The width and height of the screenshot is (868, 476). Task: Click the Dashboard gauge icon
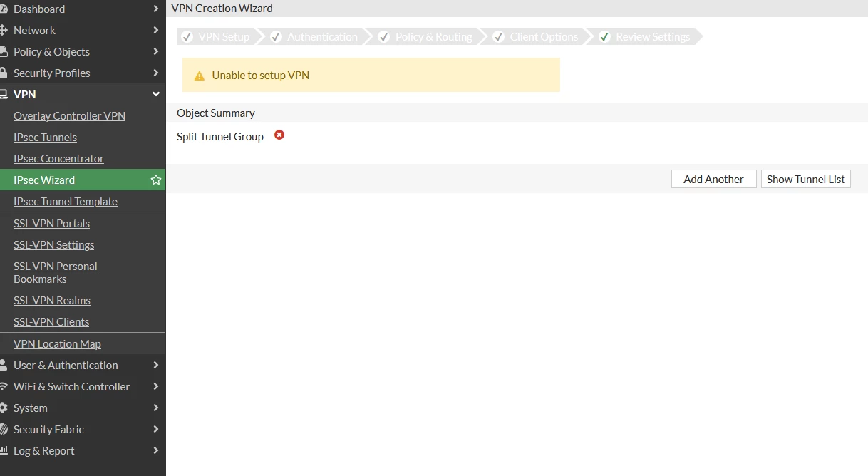(3, 9)
